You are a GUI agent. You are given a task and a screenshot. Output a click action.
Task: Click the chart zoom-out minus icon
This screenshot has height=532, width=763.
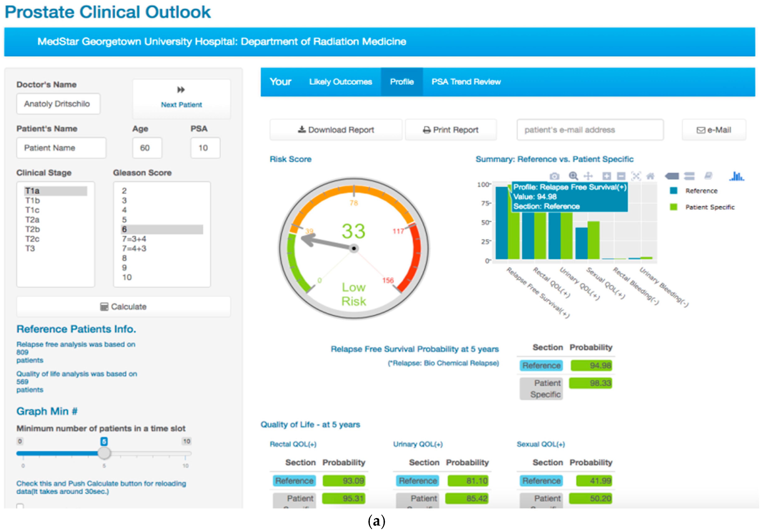621,176
